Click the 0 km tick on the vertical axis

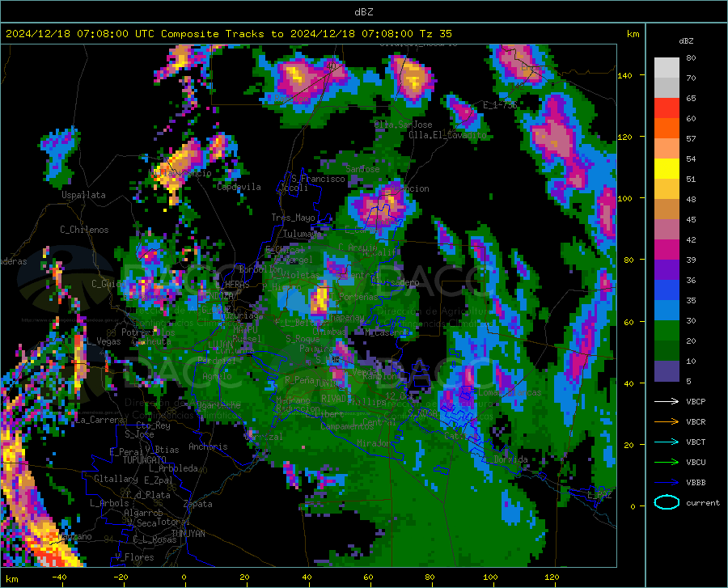[x=633, y=506]
